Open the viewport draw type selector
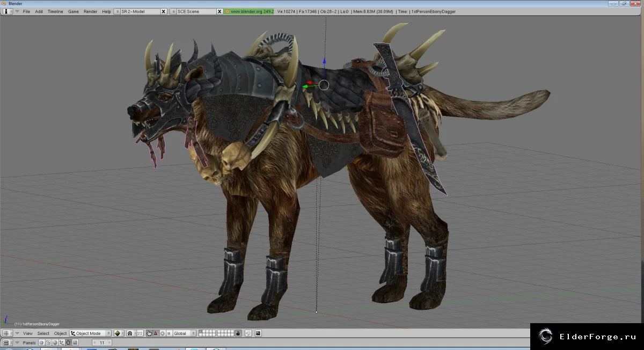Viewport: 644px width, 350px height. click(x=119, y=333)
